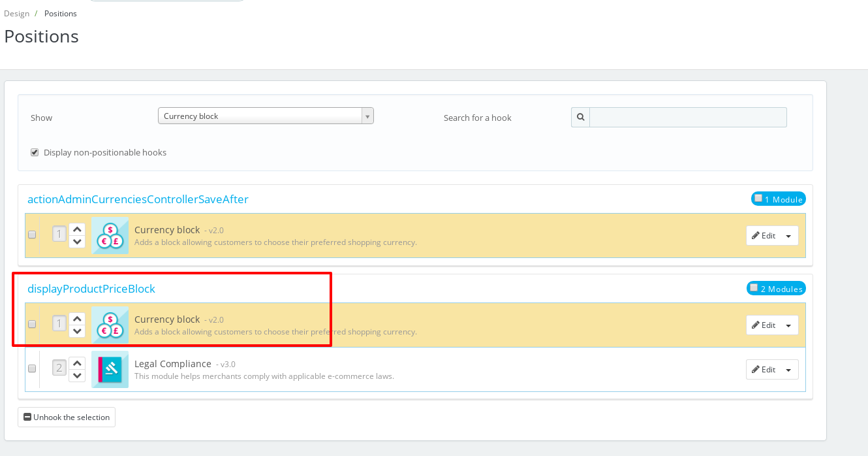Edit Currency block in displayProductPriceBlock
This screenshot has height=456, width=868.
pyautogui.click(x=764, y=325)
